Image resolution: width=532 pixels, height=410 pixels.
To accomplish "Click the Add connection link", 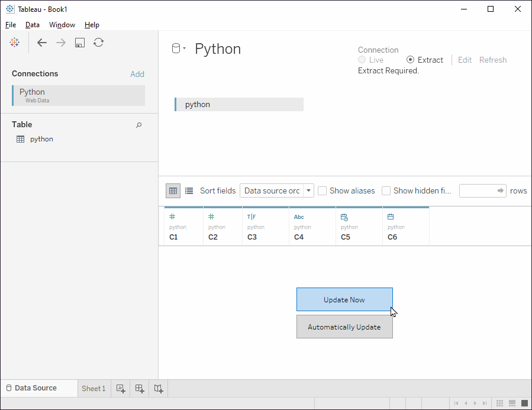I will click(137, 74).
